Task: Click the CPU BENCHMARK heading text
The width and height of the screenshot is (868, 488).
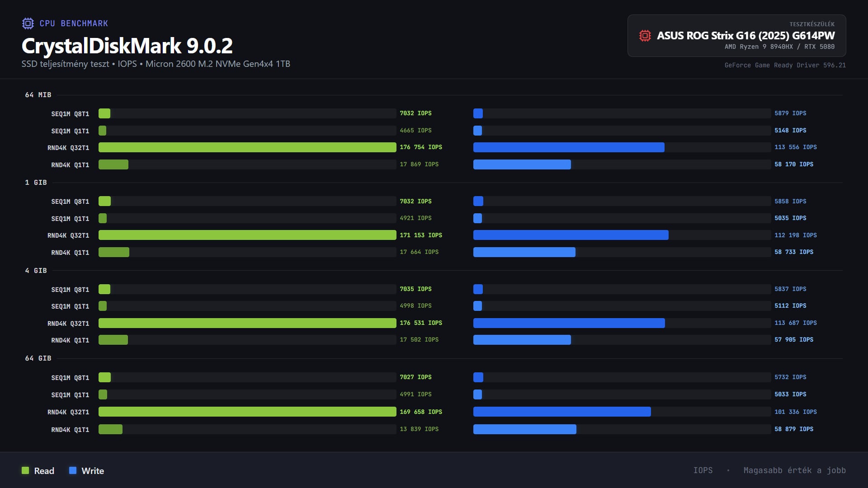Action: pos(74,23)
